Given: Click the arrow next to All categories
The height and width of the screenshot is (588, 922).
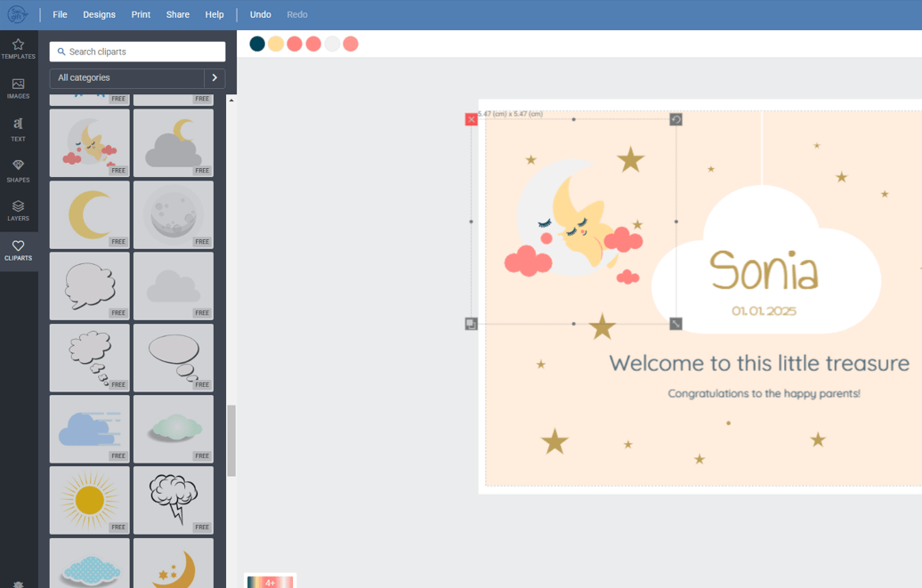Looking at the screenshot, I should tap(214, 77).
